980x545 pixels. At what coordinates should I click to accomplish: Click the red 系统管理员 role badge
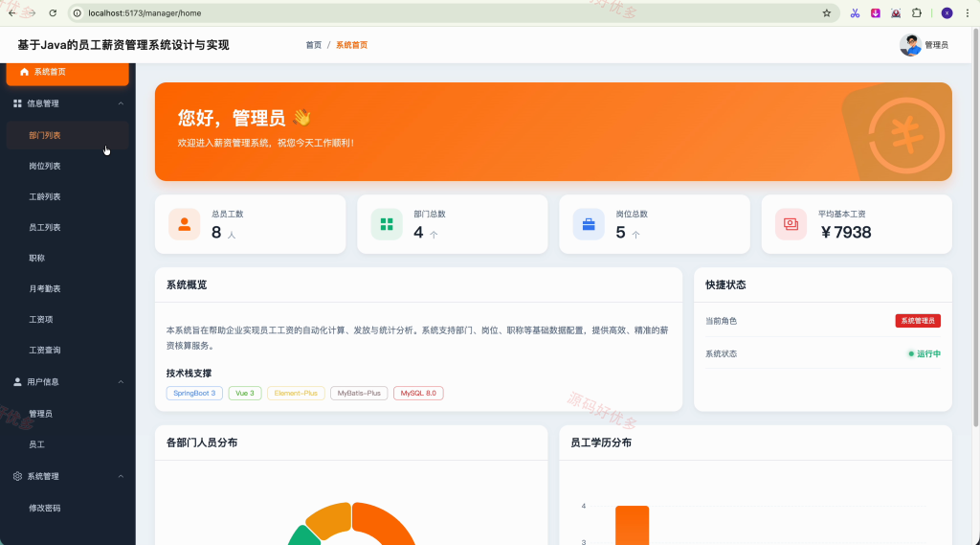point(918,320)
